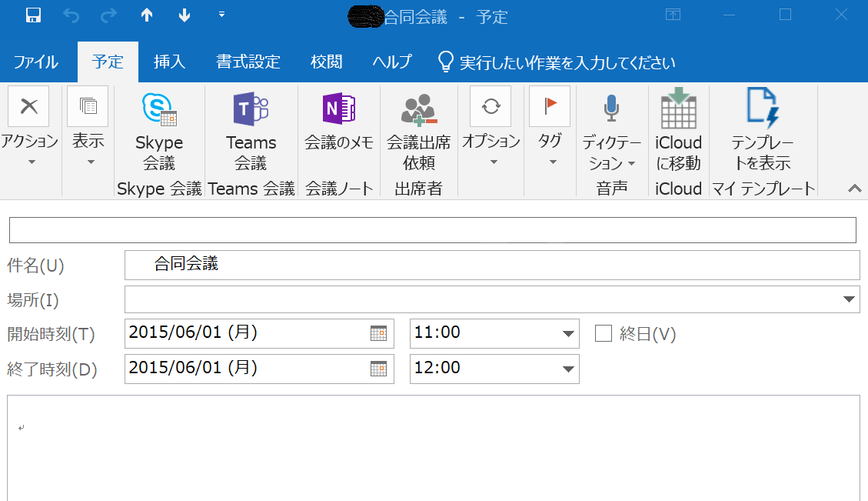
Task: Expand the アクション group dropdown
Action: coord(31,162)
